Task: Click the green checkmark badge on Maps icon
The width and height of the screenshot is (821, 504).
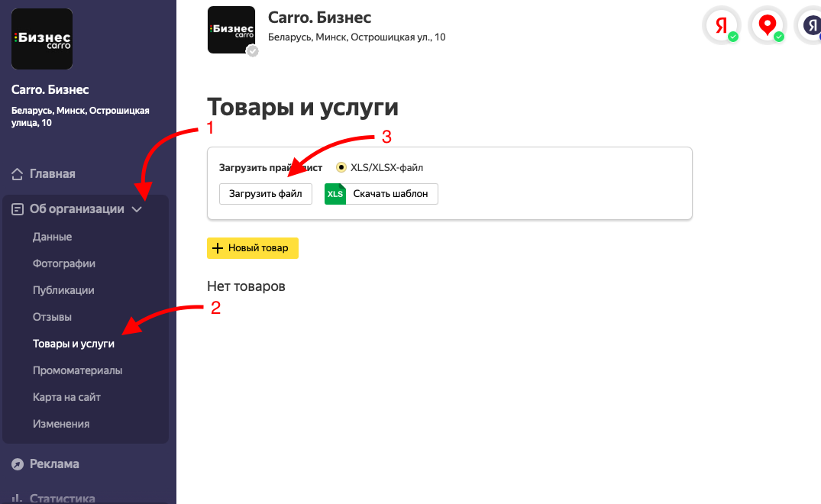Action: click(x=778, y=35)
